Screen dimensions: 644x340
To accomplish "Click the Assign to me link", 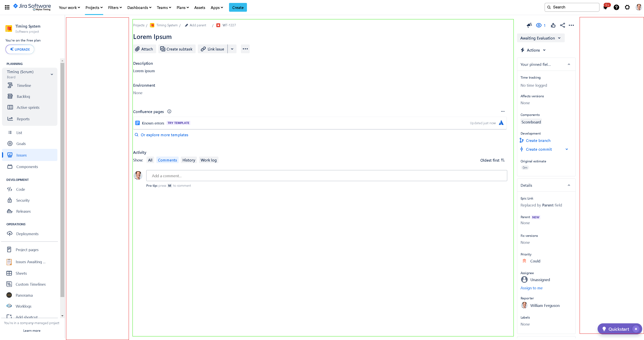I will tap(531, 288).
